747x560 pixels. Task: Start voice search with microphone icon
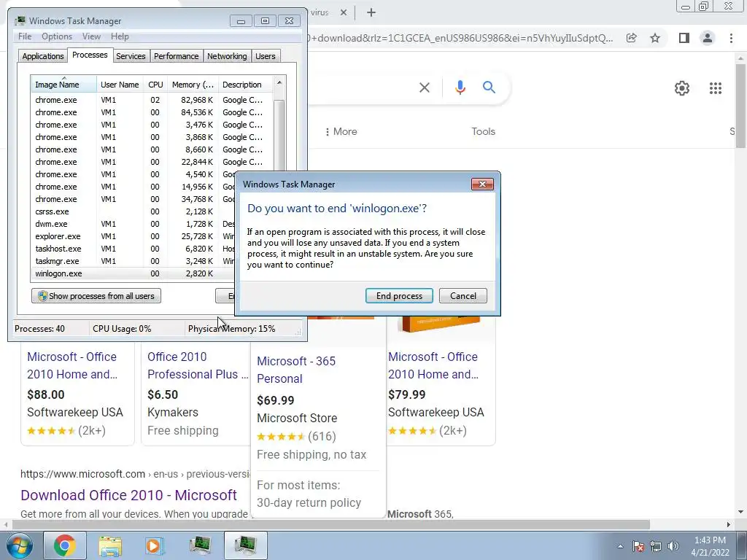point(460,87)
